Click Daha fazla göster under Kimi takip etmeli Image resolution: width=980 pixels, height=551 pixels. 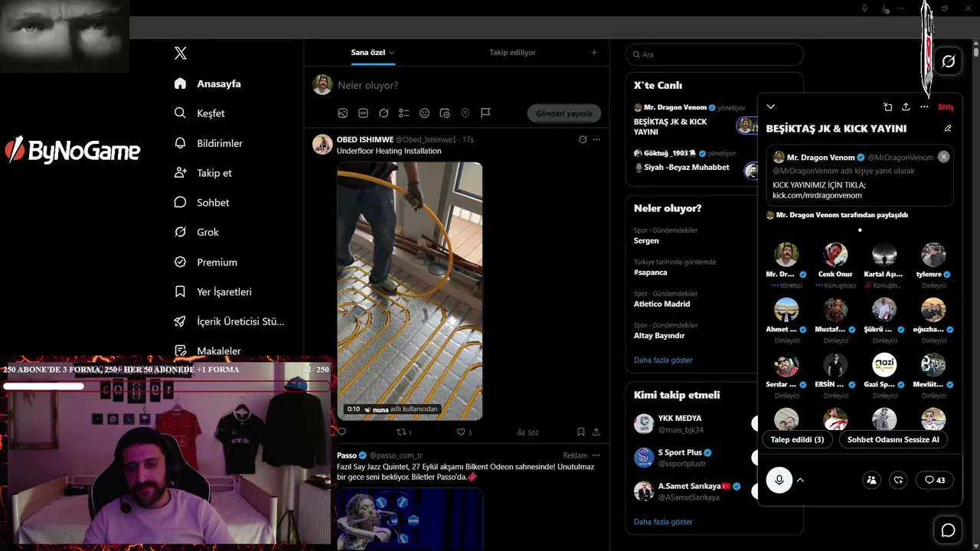[663, 521]
